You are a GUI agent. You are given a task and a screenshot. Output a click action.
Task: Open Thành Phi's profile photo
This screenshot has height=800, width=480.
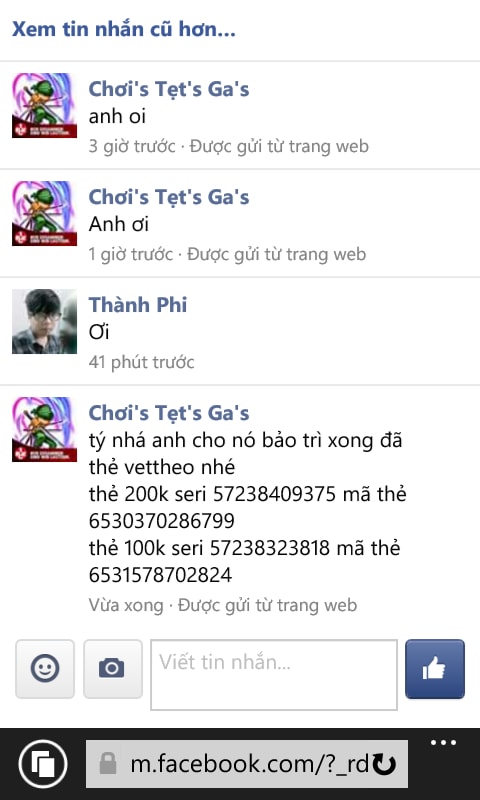tap(44, 321)
